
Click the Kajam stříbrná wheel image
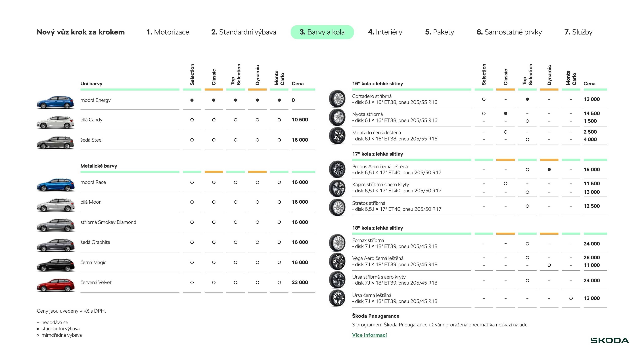[337, 188]
